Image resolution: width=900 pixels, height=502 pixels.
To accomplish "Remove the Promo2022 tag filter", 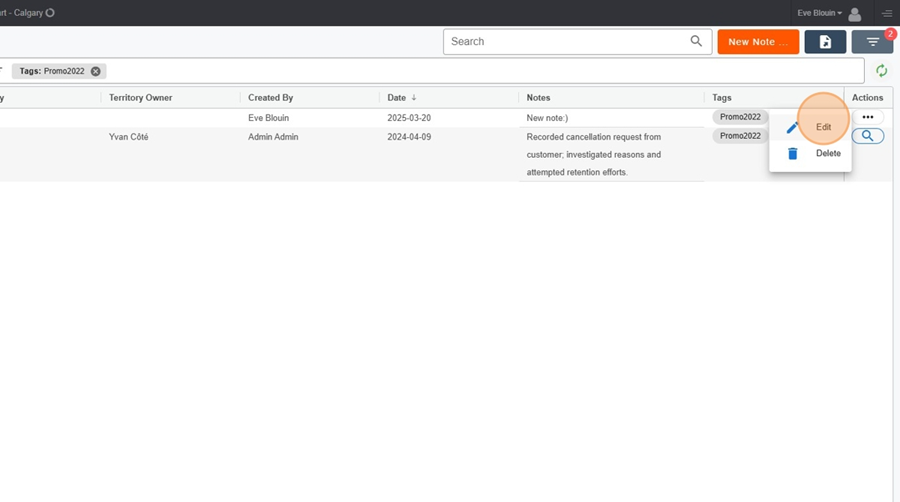I will 95,71.
